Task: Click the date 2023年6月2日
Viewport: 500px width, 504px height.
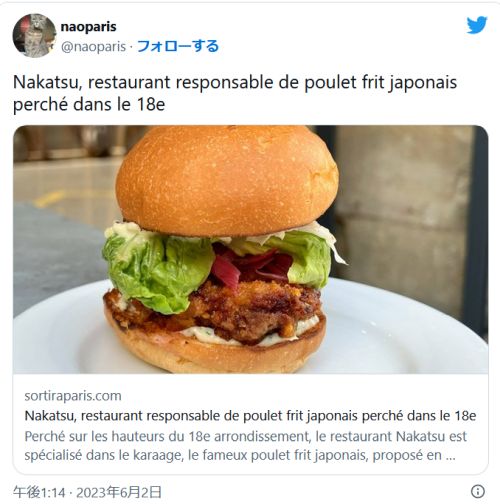Action: [x=119, y=492]
